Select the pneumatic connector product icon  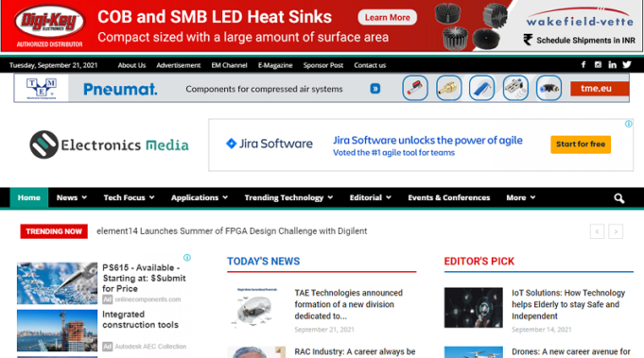(x=515, y=88)
